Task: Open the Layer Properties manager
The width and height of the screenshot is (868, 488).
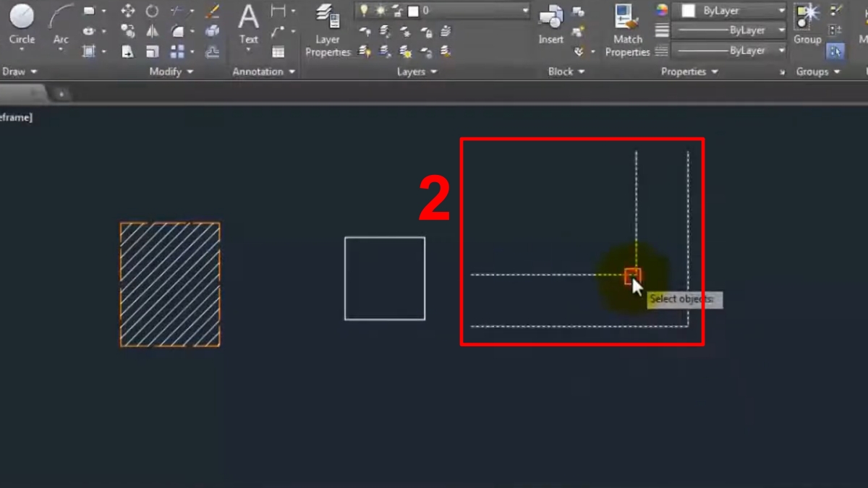Action: click(328, 29)
